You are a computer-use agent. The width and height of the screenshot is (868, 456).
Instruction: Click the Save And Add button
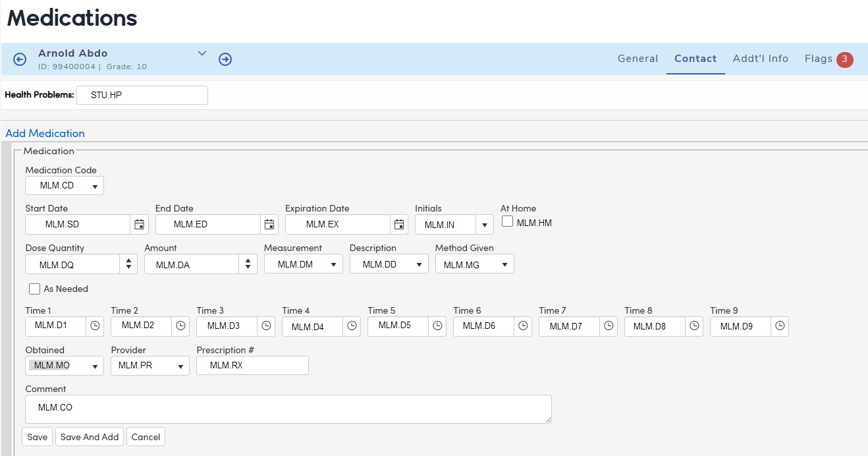tap(90, 437)
